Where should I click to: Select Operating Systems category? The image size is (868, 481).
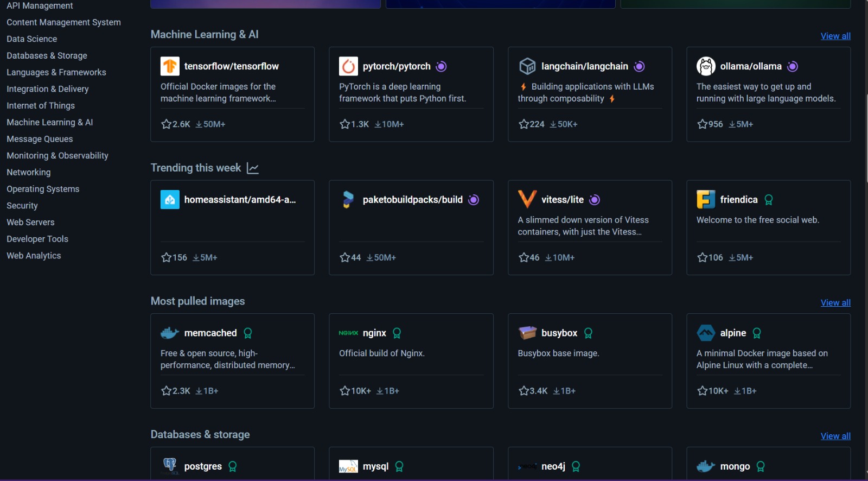pyautogui.click(x=43, y=189)
